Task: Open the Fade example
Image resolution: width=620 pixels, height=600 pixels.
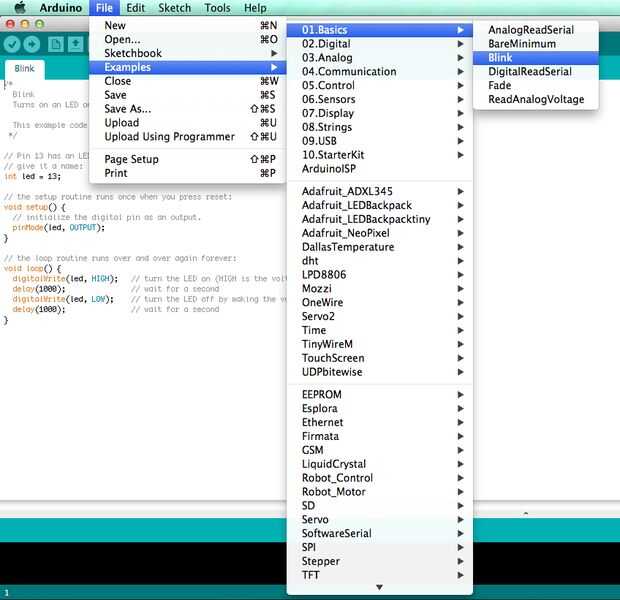Action: [535, 85]
